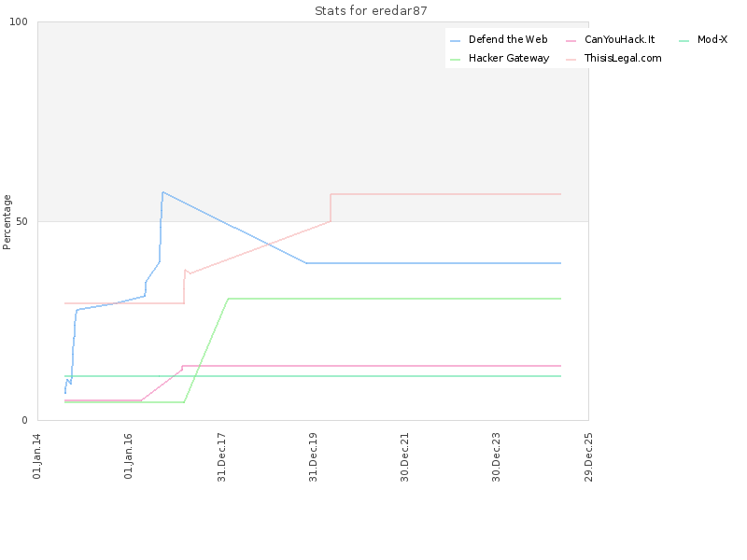Toggle the Defend the Web legend label
Screen dimensions: 747x560
coord(508,39)
